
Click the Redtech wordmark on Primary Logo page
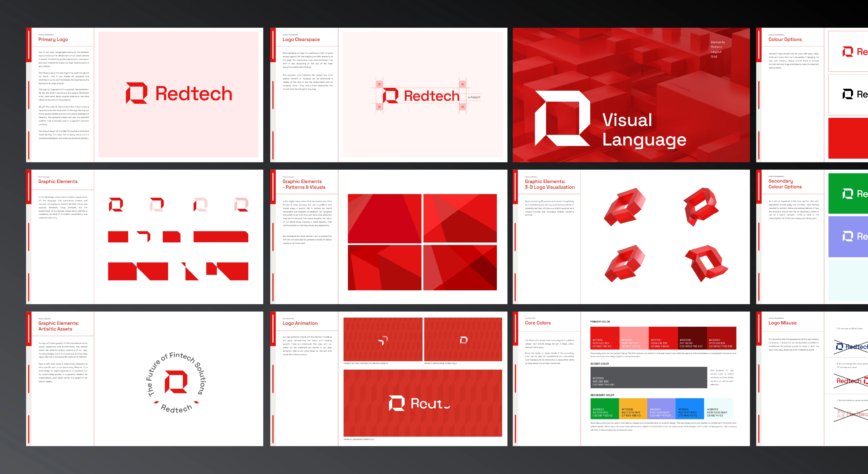pos(194,94)
